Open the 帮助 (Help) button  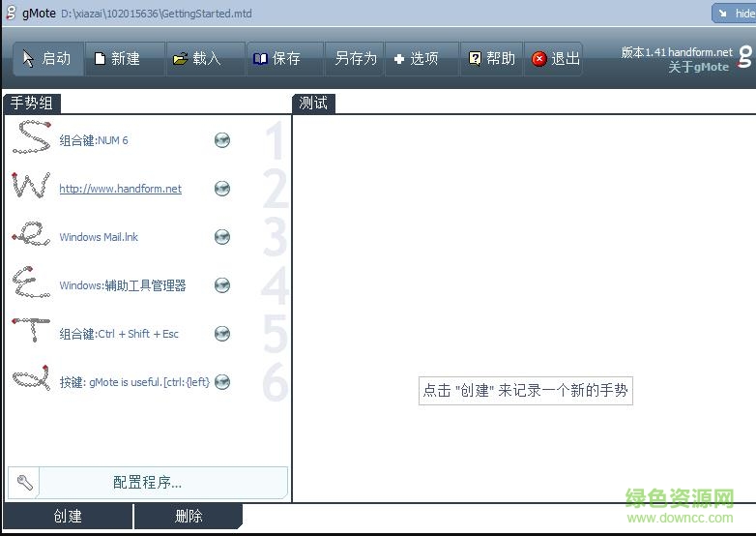click(x=492, y=59)
